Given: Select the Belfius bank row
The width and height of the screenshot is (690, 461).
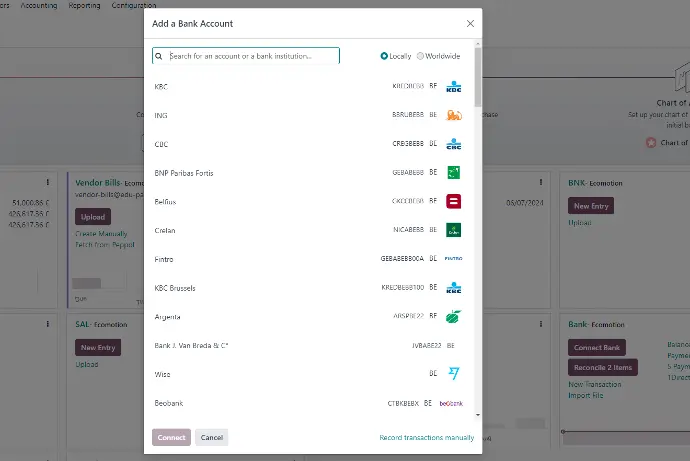Looking at the screenshot, I should coord(308,201).
